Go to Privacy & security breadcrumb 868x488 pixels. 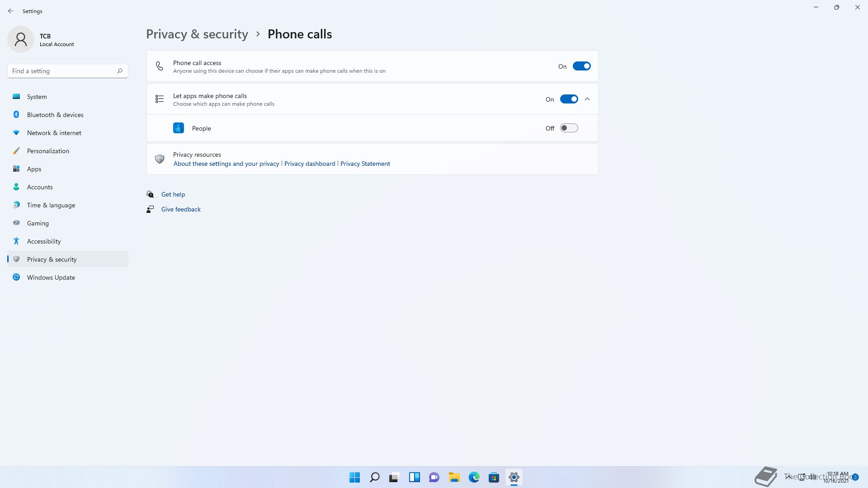point(197,34)
